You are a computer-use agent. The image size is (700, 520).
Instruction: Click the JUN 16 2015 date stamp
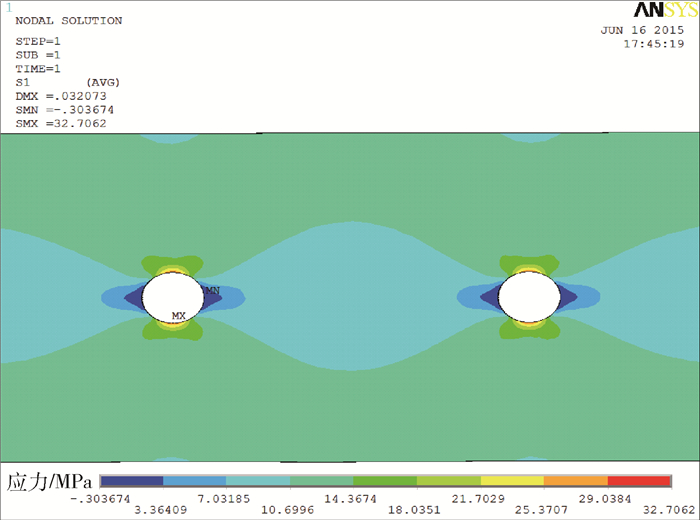tap(641, 30)
